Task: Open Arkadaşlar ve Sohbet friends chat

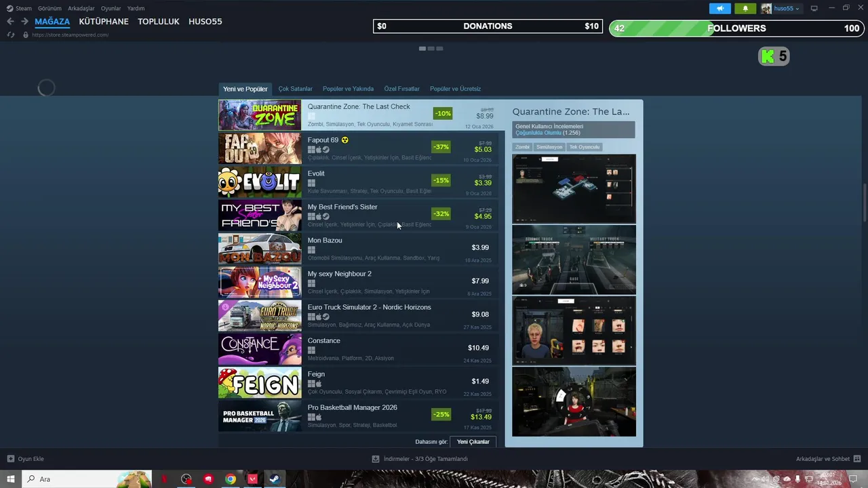Action: coord(829,459)
